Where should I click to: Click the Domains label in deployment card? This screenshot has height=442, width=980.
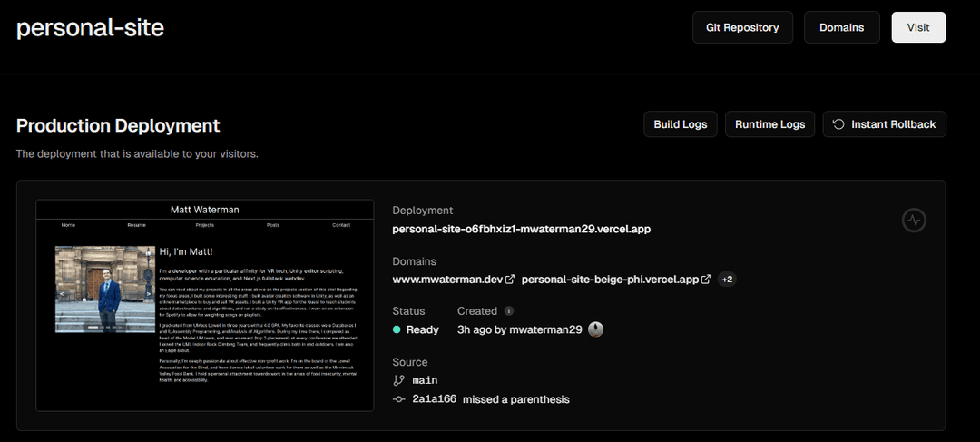click(415, 261)
